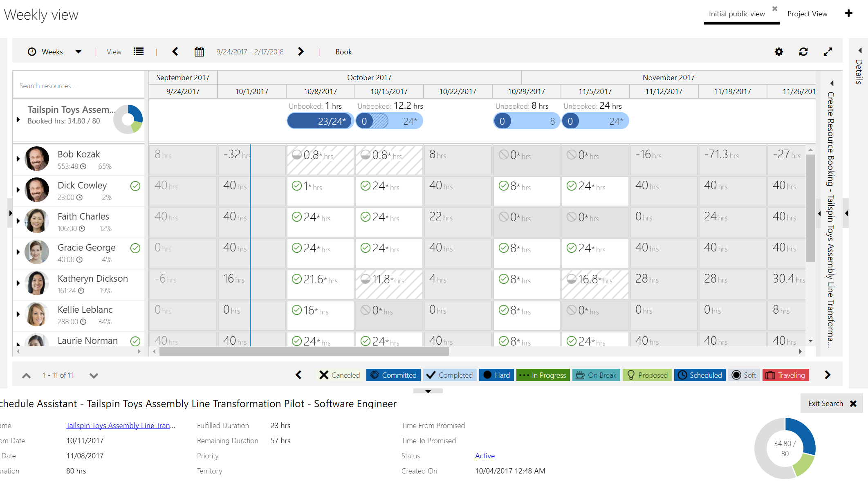Toggle the Traveling status legend item

click(785, 375)
